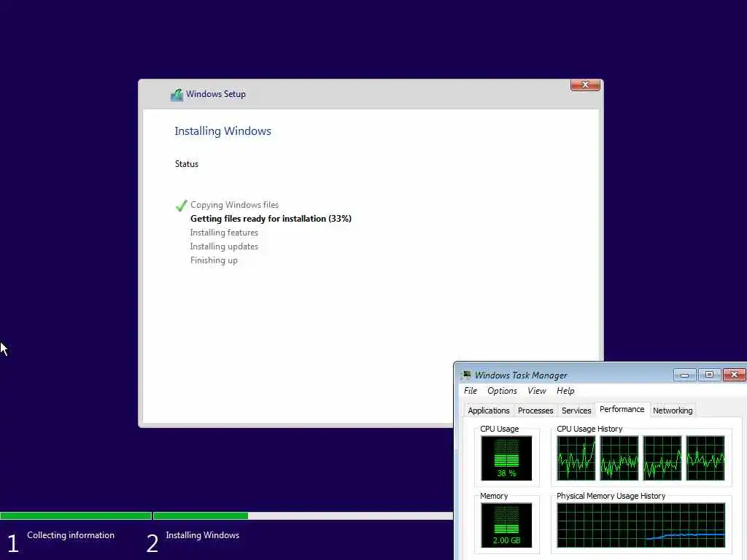The height and width of the screenshot is (560, 747).
Task: Click the third CPU Usage History graph
Action: [662, 458]
